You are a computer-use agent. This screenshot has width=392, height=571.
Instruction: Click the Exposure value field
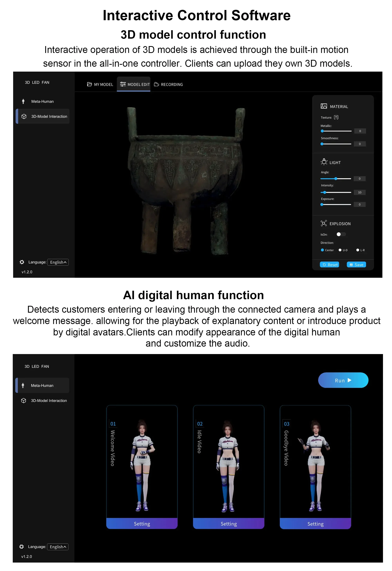[x=360, y=205]
